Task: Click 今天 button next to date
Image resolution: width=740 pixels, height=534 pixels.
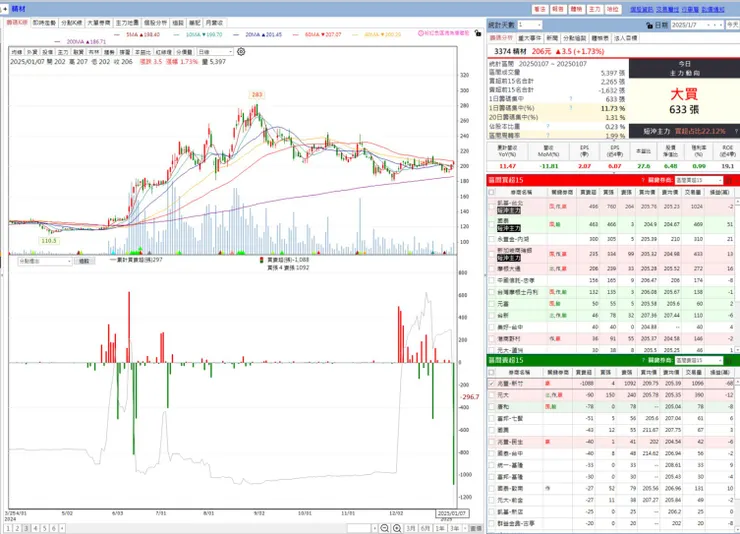Action: [732, 25]
